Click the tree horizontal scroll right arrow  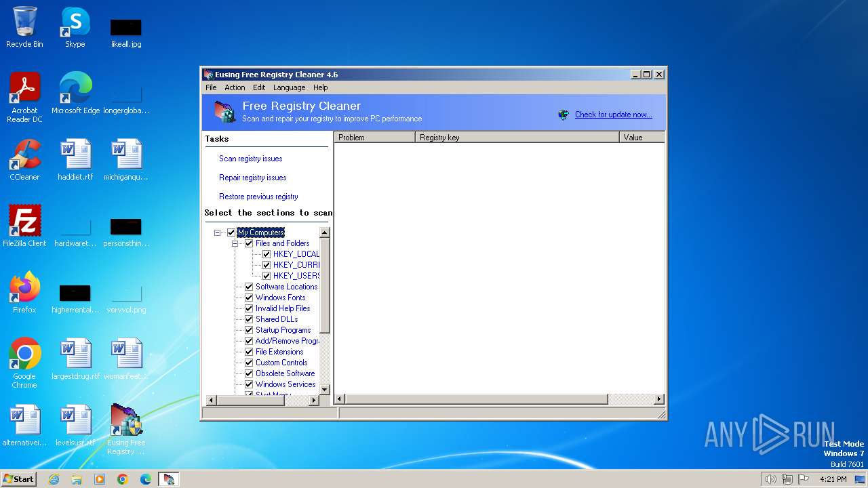click(x=313, y=401)
